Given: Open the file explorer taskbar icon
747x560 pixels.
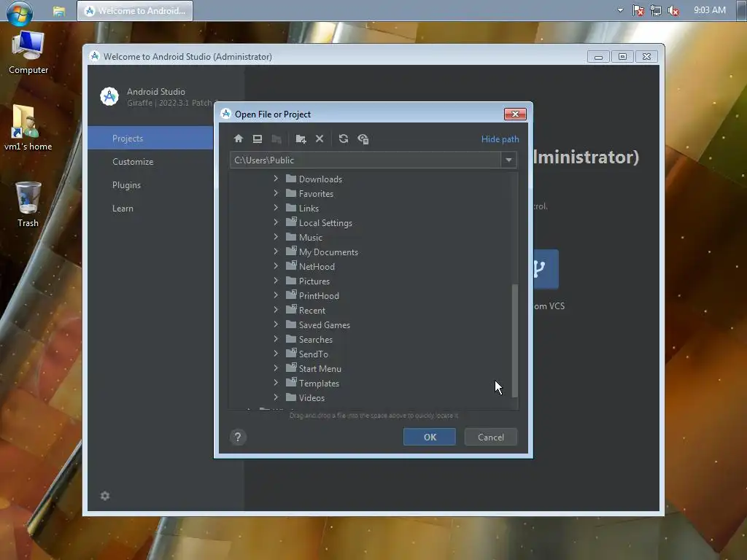Looking at the screenshot, I should coord(59,11).
